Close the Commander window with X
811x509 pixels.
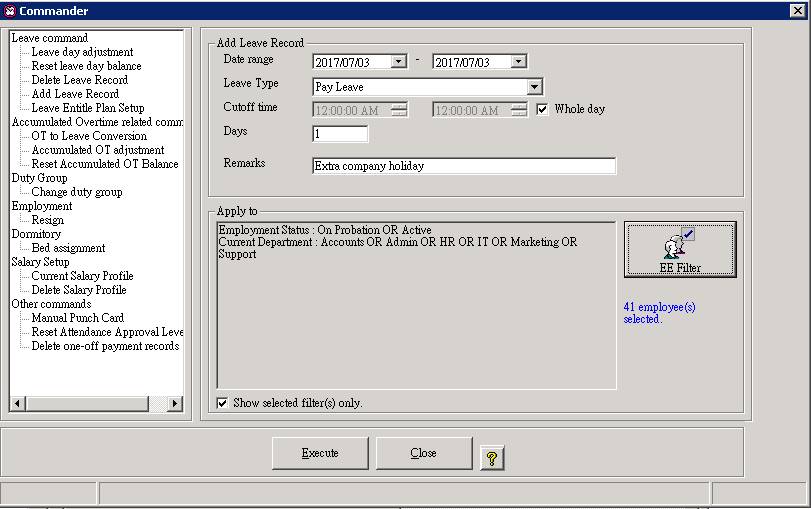[x=797, y=10]
